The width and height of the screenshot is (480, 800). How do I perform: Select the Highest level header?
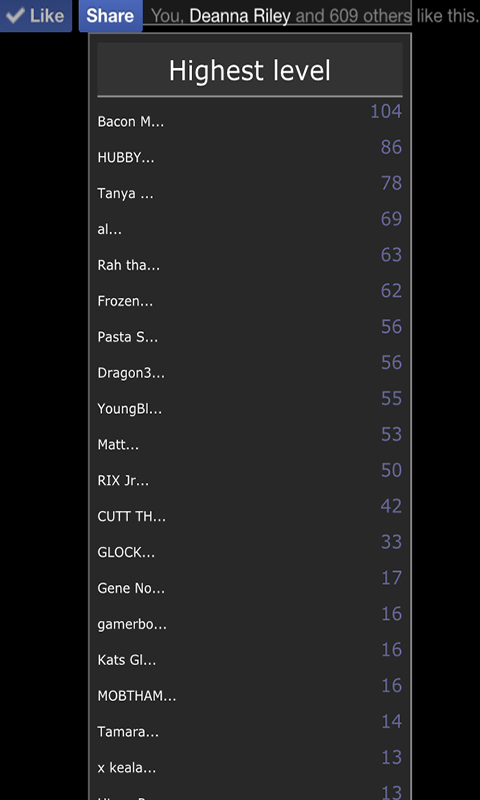[250, 70]
